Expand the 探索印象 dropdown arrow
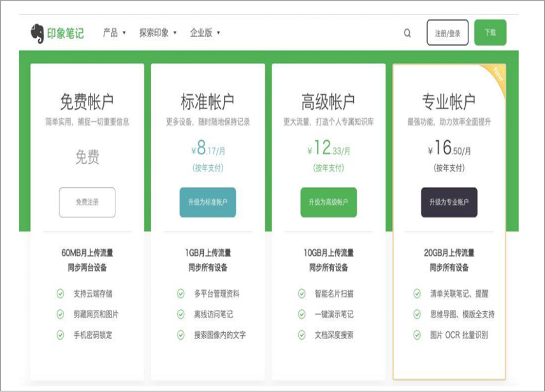This screenshot has height=392, width=545. click(x=175, y=33)
